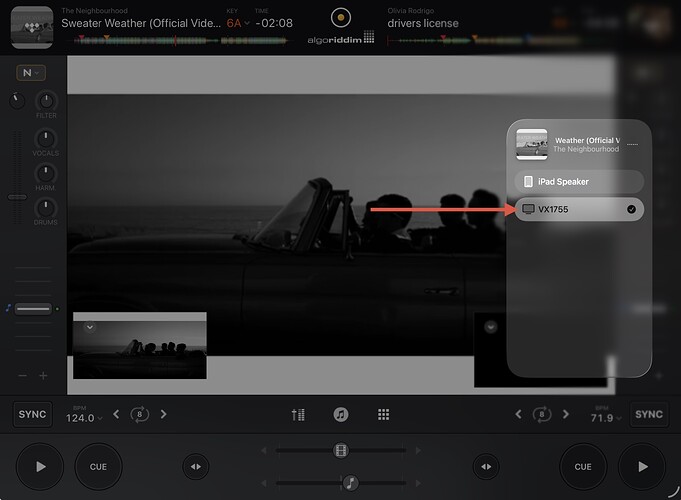Toggle SYNC on the right deck
The width and height of the screenshot is (681, 500).
click(x=649, y=414)
